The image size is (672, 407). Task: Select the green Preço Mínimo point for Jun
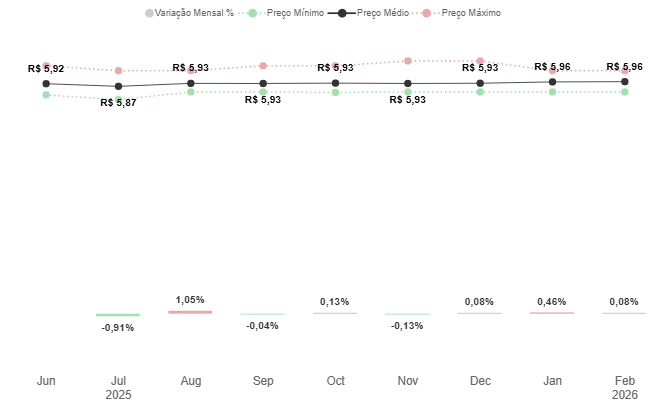pyautogui.click(x=46, y=95)
